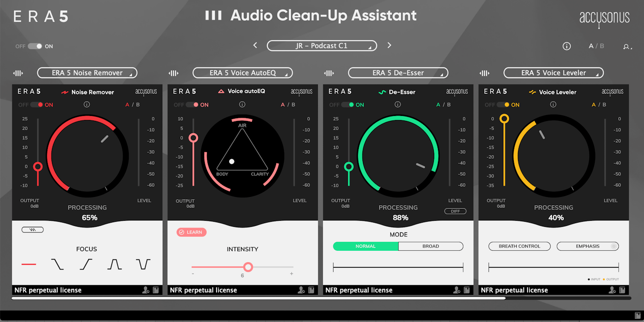Click the Noise Remover license book icon
644x322 pixels.
pyautogui.click(x=156, y=290)
